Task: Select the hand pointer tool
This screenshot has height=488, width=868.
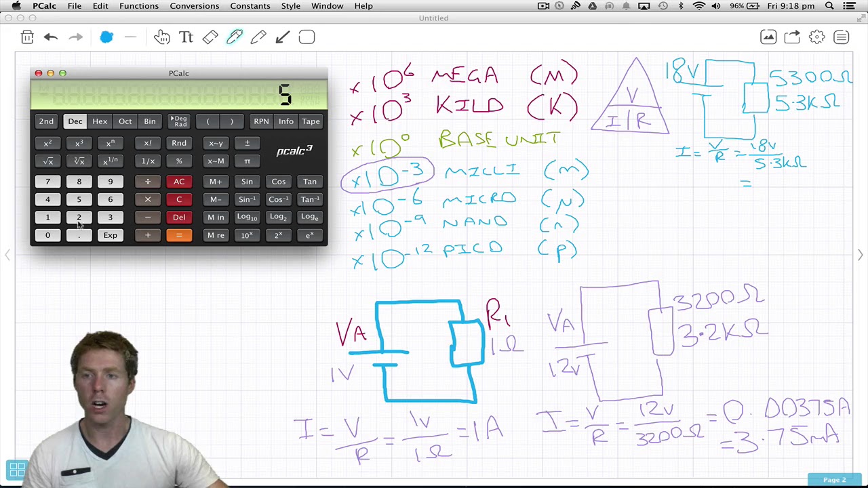Action: coord(161,37)
